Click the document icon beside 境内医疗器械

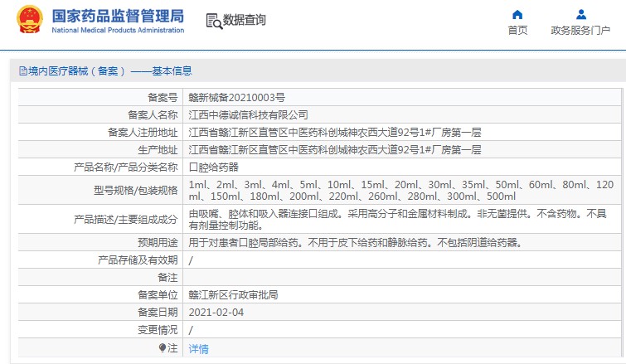23,71
